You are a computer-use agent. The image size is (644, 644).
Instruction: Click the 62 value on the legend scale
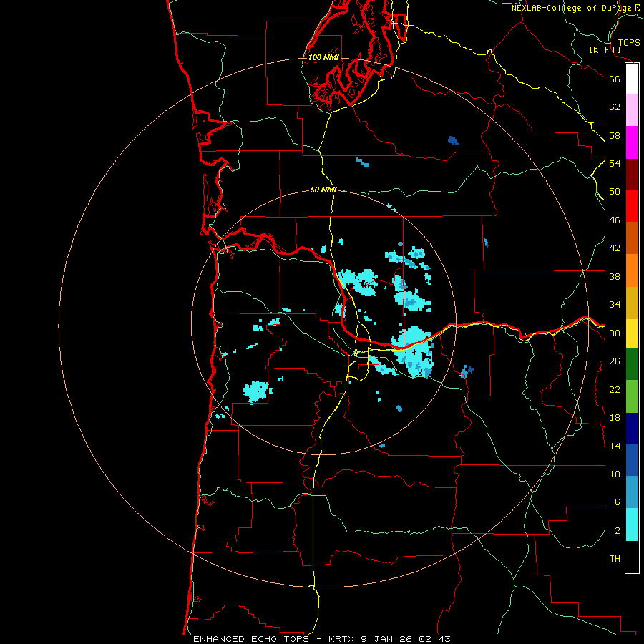tap(615, 107)
